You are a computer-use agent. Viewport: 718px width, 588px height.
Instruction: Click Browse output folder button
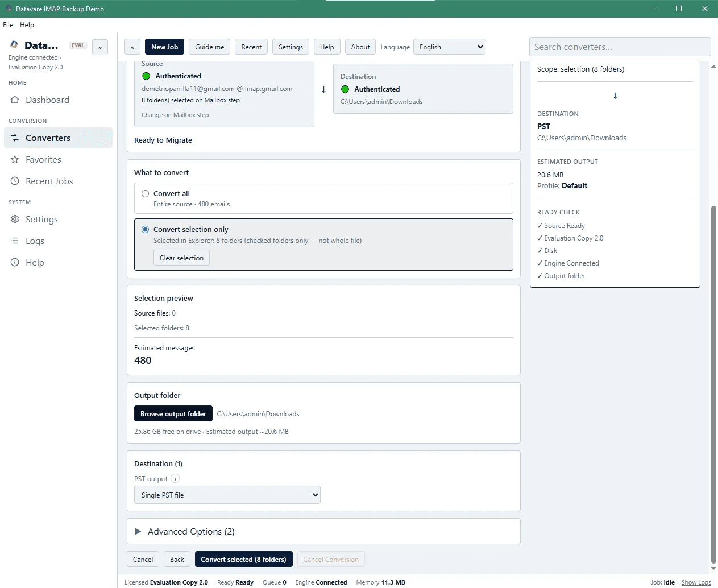[x=173, y=413]
